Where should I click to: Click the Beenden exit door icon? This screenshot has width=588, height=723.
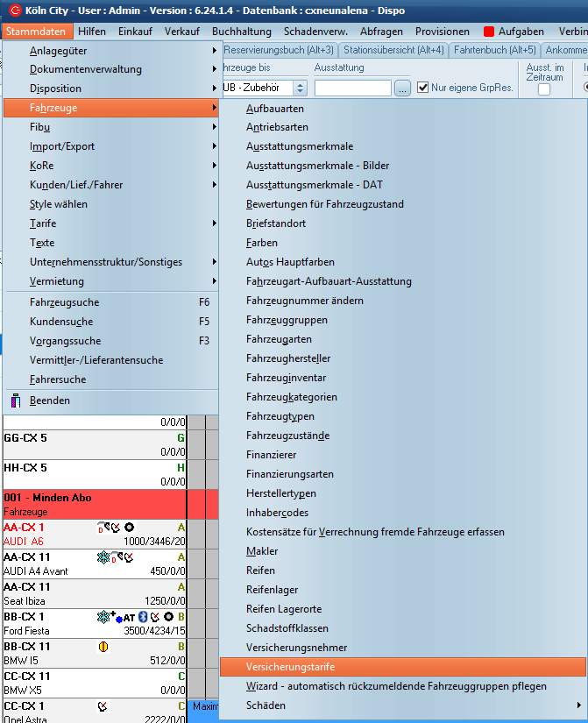coord(16,400)
